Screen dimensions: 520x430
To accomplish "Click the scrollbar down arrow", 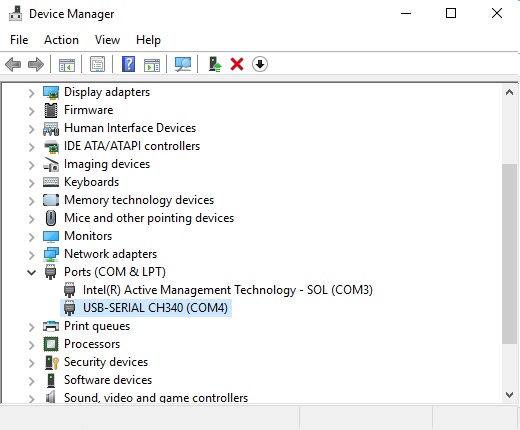I will 509,395.
